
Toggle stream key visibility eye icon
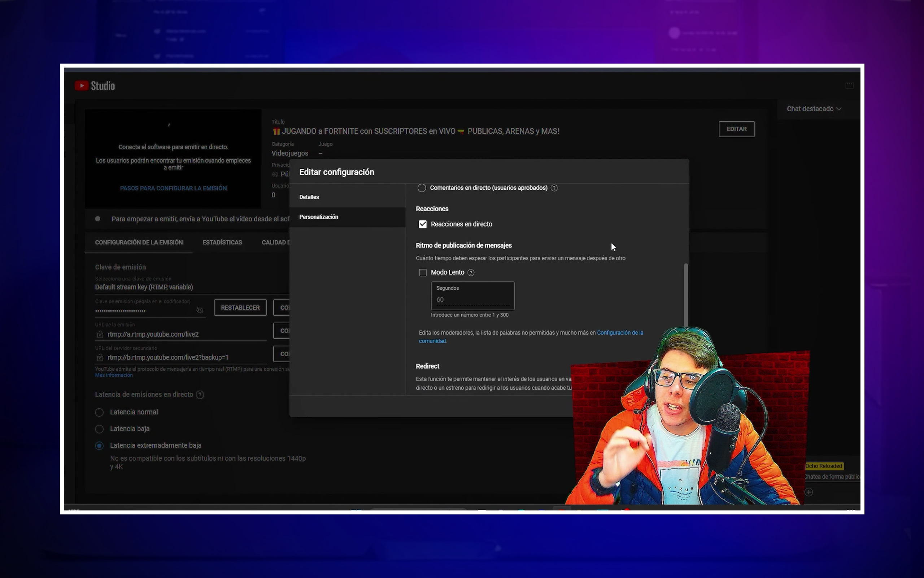[199, 310]
